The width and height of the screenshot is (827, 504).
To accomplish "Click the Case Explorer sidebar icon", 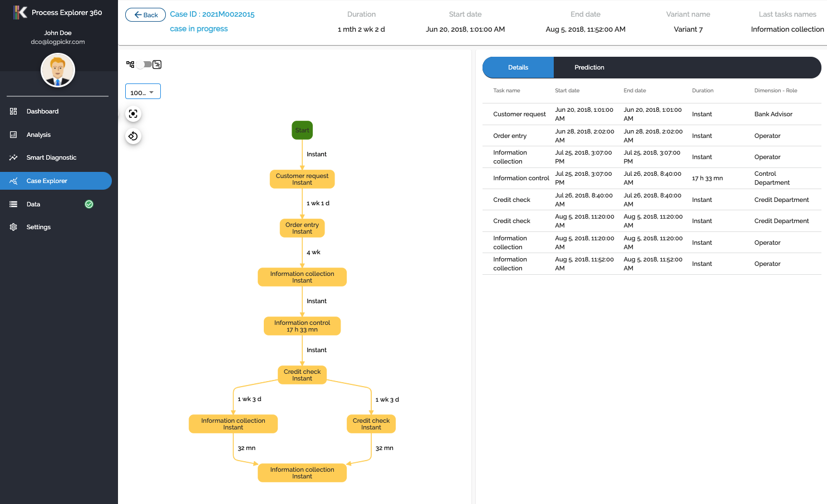I will tap(14, 180).
